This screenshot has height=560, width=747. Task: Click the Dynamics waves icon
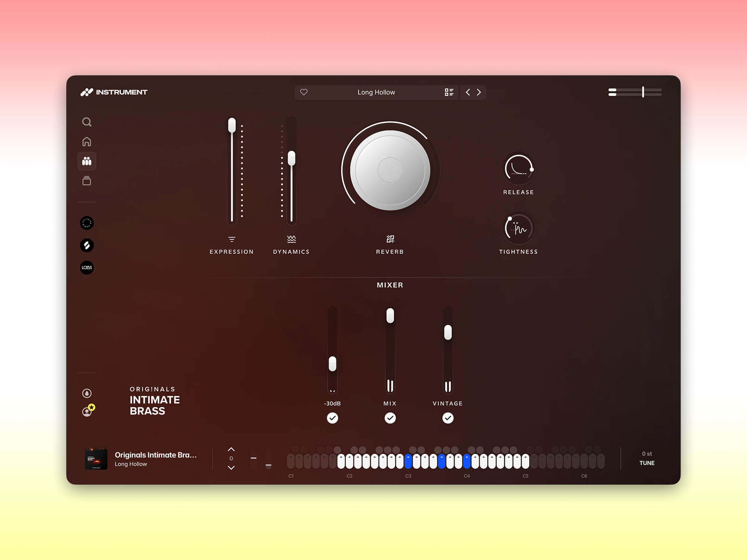(x=291, y=239)
